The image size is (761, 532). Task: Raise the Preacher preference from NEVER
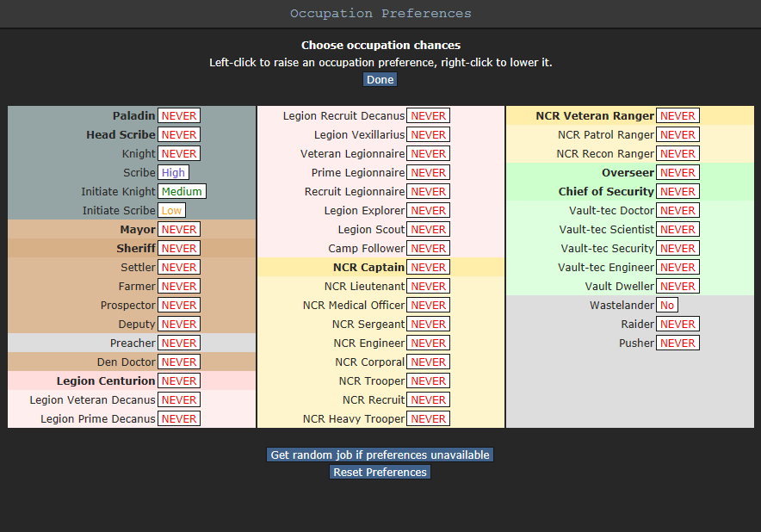(x=179, y=343)
